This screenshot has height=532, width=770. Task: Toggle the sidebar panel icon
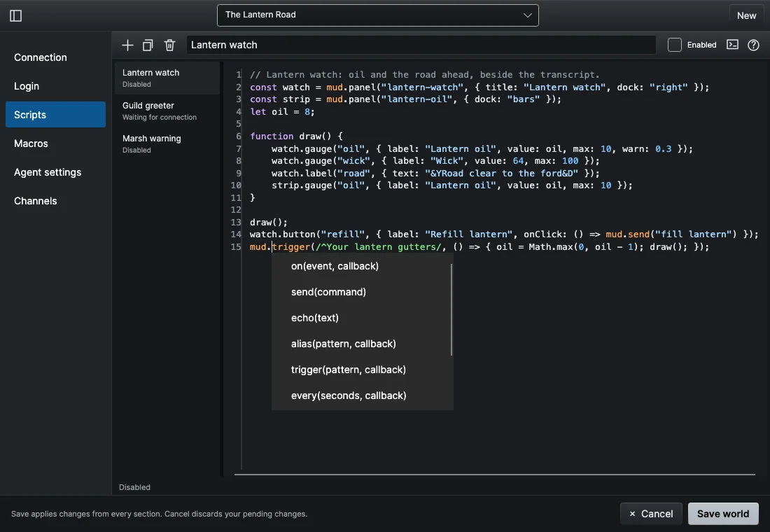point(15,15)
